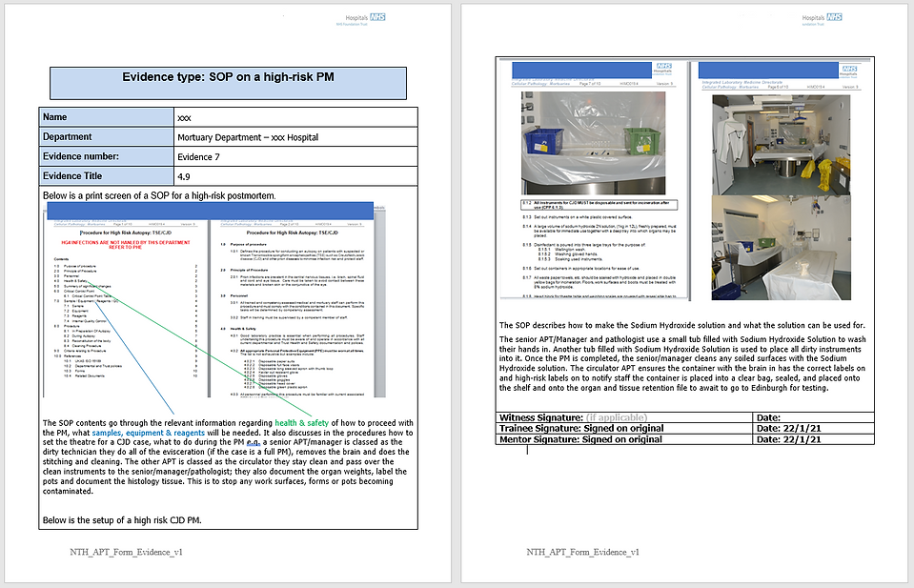
Task: Click the 'Evidence 7' value cell
Action: tap(295, 156)
